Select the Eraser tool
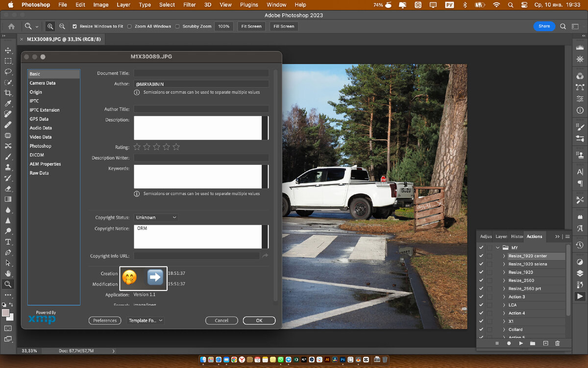588x368 pixels. (x=8, y=188)
